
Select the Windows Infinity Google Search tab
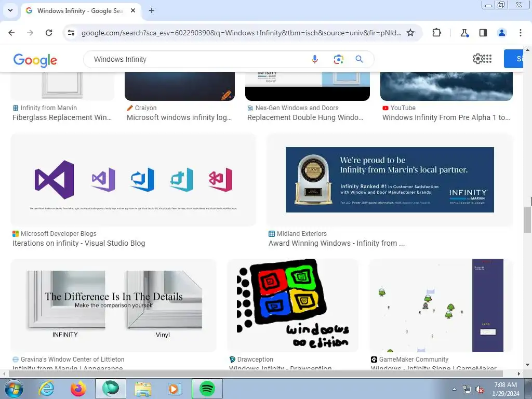(x=81, y=11)
